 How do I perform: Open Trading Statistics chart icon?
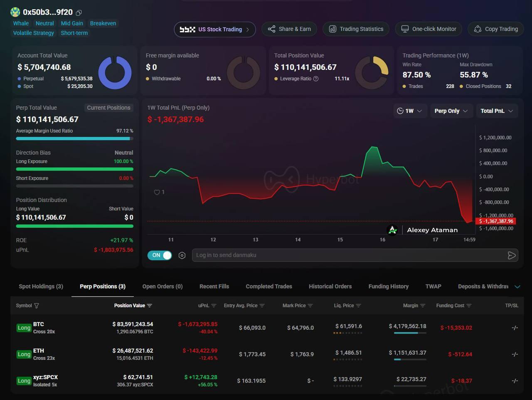coord(332,29)
